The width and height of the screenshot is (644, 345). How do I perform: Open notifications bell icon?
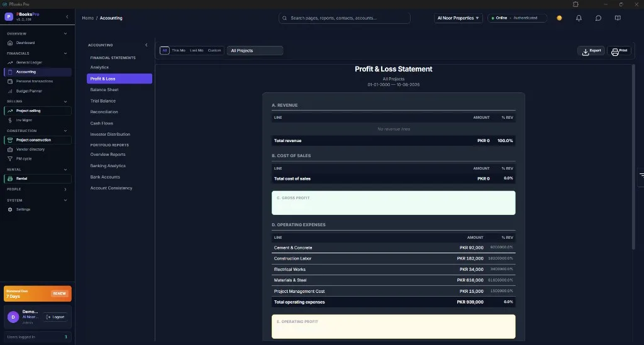click(579, 18)
